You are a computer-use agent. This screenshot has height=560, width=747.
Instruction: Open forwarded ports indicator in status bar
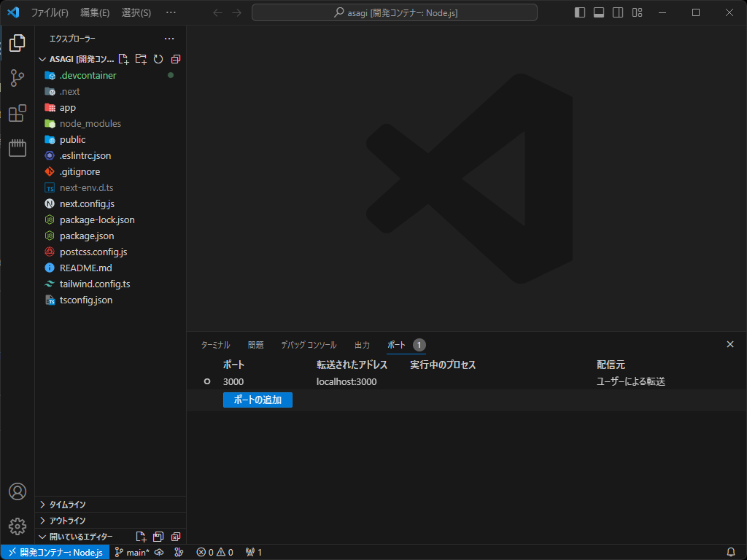(254, 553)
